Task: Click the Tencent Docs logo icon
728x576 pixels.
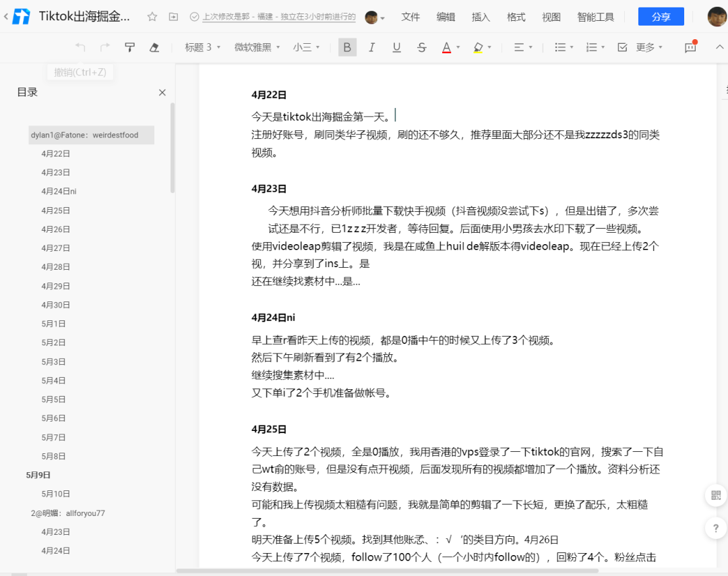Action: tap(21, 17)
